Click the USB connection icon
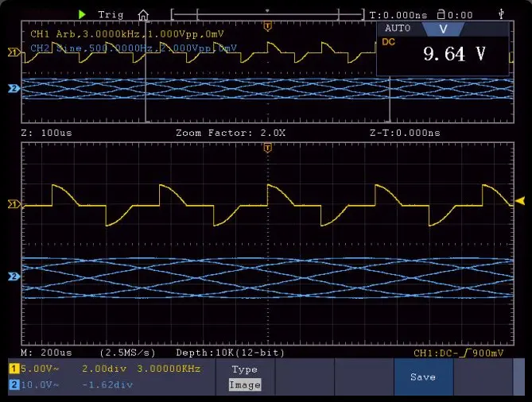Viewport: 532px width, 402px height. click(x=500, y=14)
